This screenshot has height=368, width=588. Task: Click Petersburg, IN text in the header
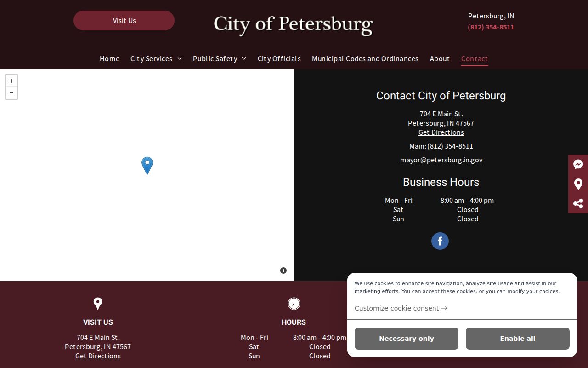click(x=491, y=16)
